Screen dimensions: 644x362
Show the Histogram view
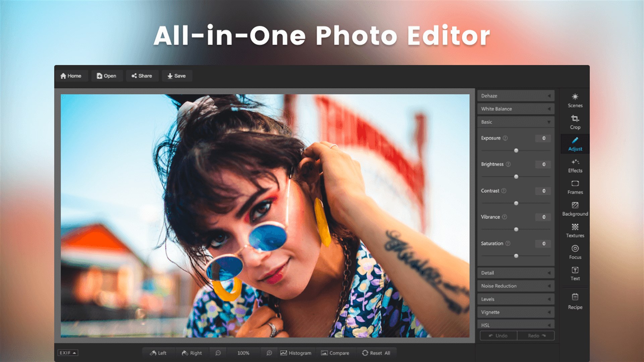[296, 353]
